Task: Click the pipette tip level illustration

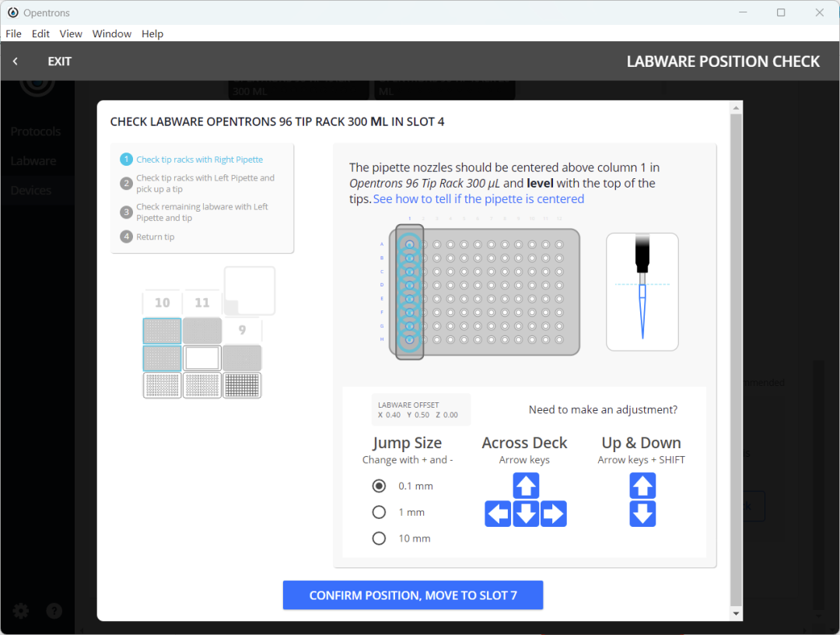Action: coord(642,292)
